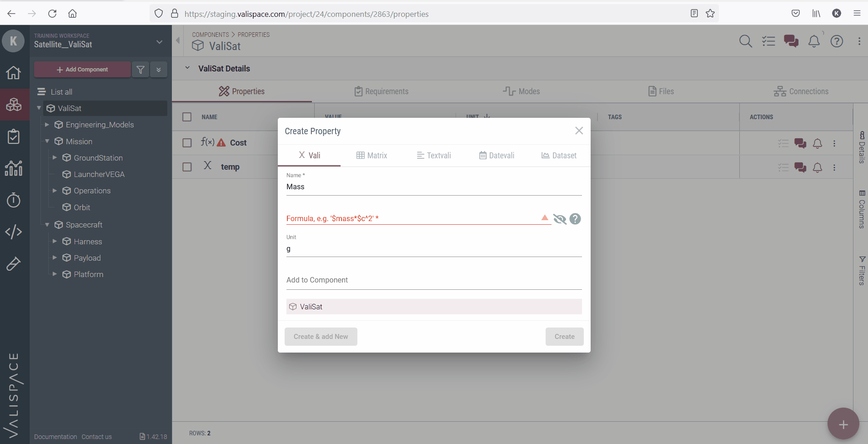Switch to the Dataset tab

[559, 156]
